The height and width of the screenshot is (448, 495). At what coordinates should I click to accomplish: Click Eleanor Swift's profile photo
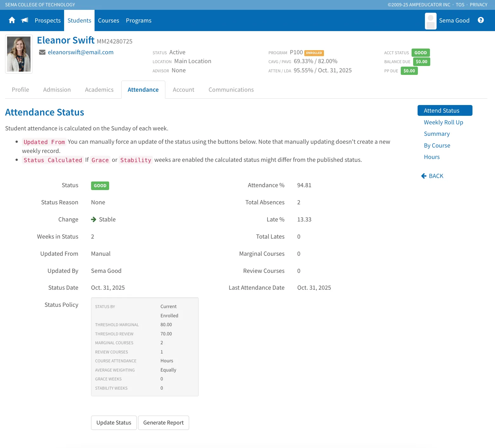19,54
